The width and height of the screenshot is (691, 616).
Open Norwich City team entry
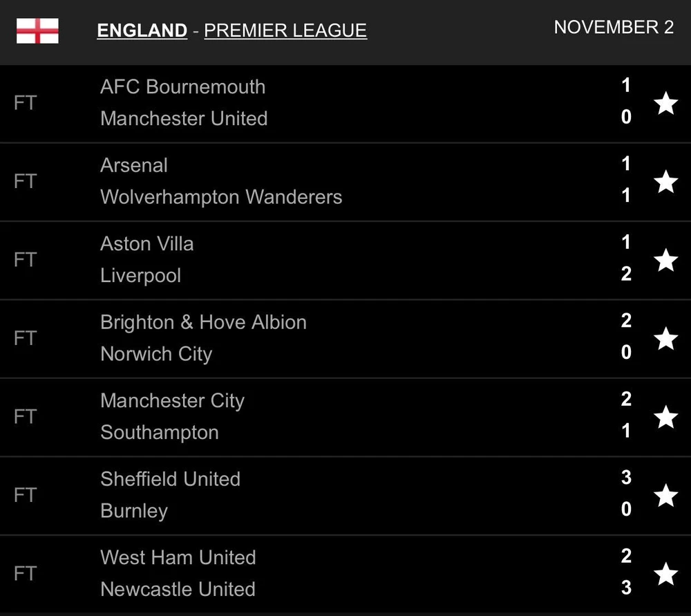(x=156, y=354)
